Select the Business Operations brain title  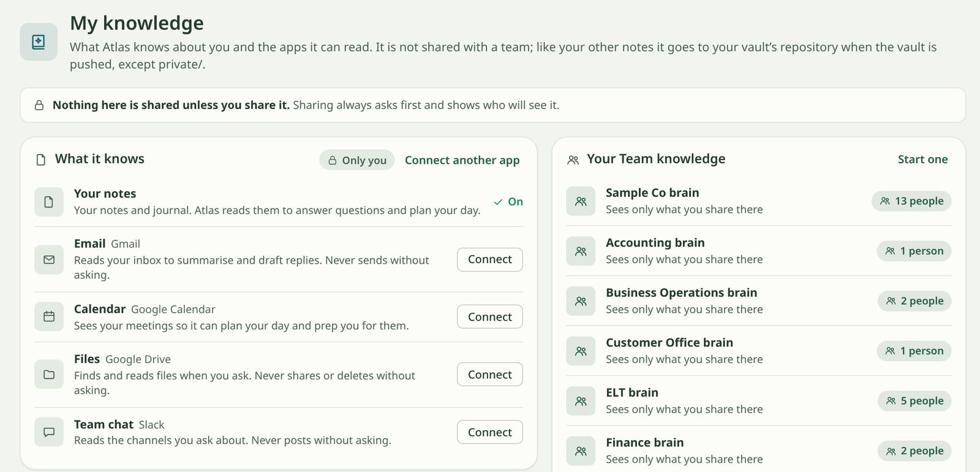[x=681, y=292]
